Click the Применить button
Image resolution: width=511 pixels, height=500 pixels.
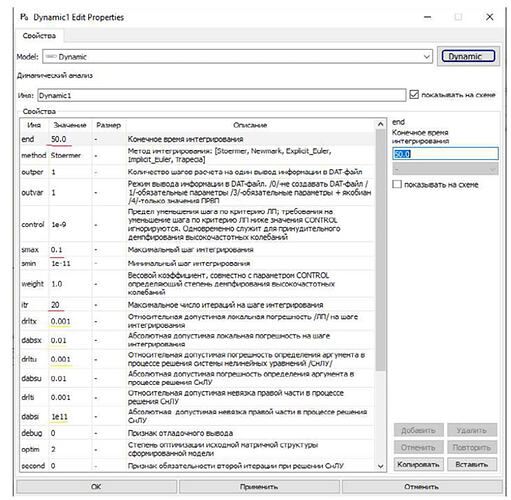click(259, 487)
